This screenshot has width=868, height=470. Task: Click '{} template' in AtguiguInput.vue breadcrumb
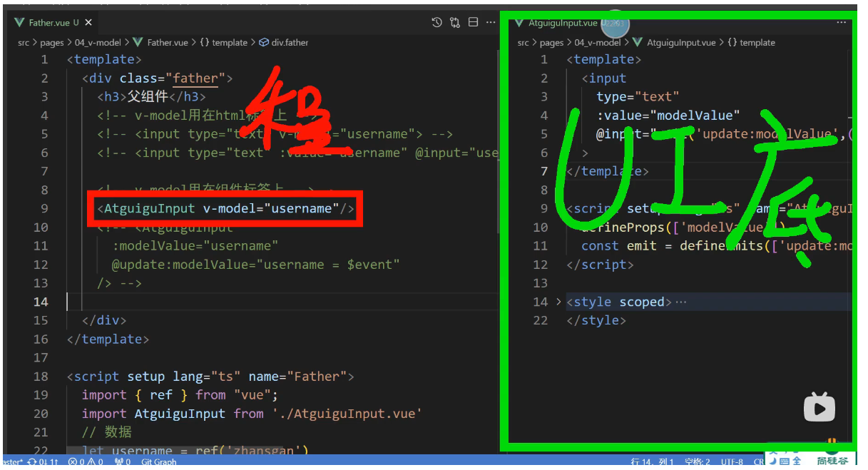click(x=751, y=43)
